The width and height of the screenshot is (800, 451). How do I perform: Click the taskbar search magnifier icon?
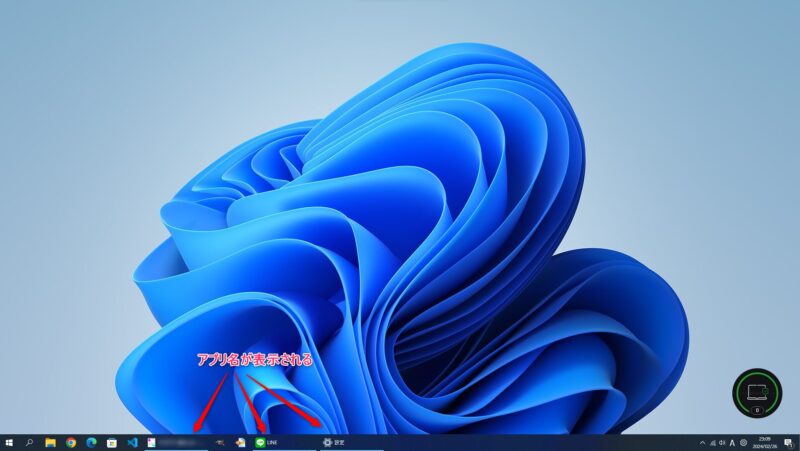click(30, 441)
